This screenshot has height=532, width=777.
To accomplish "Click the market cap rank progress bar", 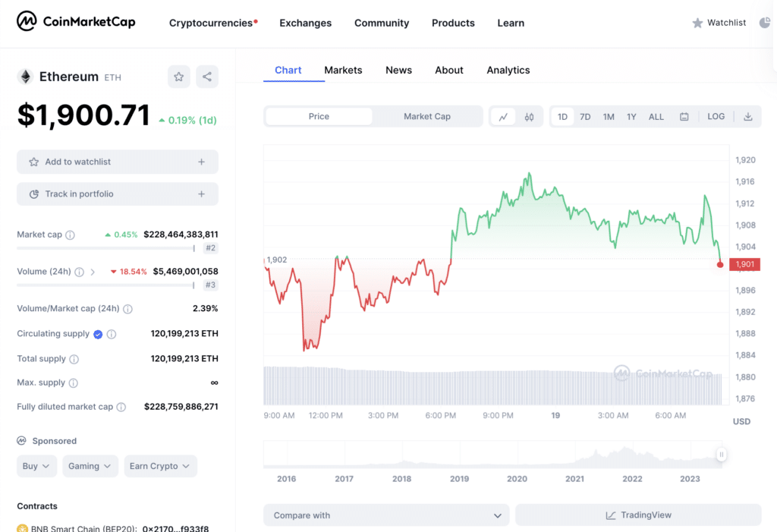I will pos(105,248).
